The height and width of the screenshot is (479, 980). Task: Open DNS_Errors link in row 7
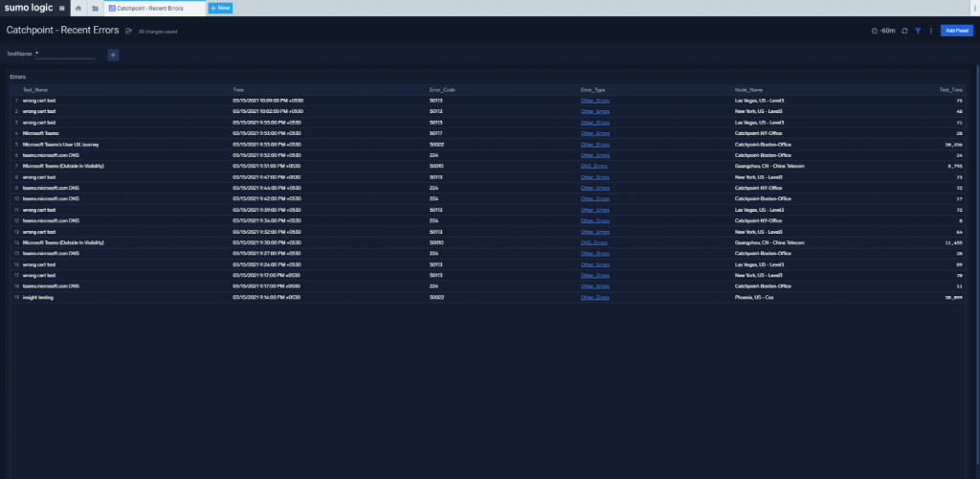pos(593,167)
